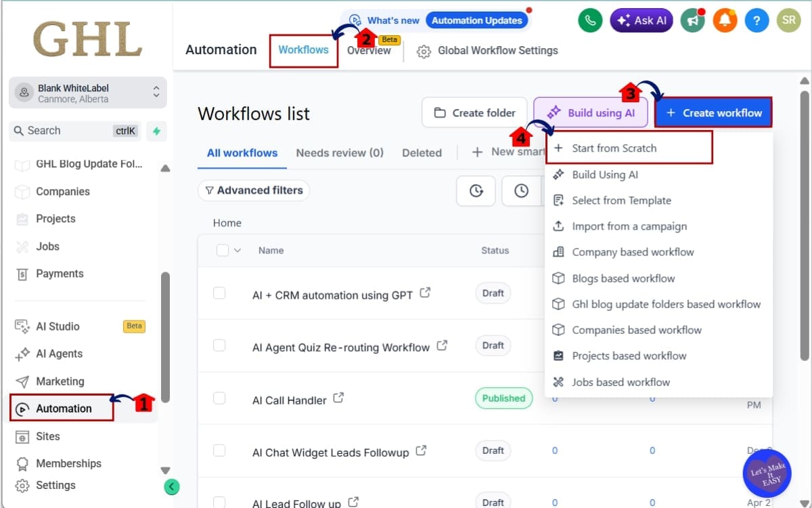Click the clock icon button in filters row
This screenshot has height=508, width=812.
[x=521, y=191]
